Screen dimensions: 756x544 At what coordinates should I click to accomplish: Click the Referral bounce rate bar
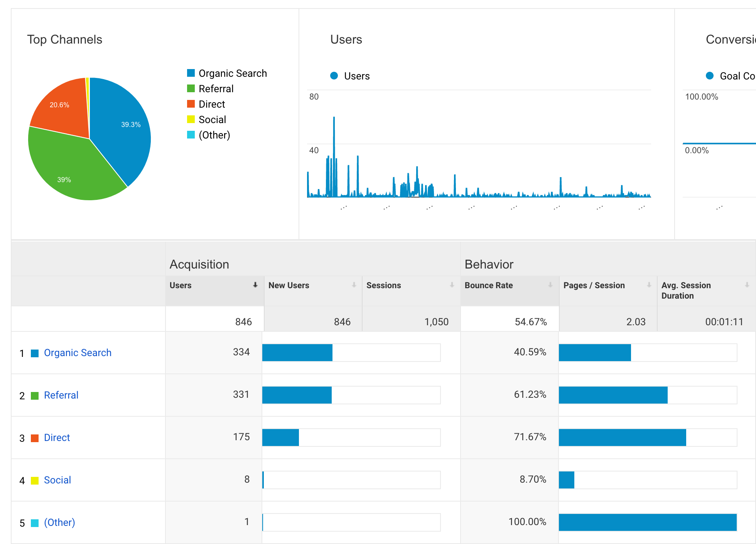coord(613,395)
